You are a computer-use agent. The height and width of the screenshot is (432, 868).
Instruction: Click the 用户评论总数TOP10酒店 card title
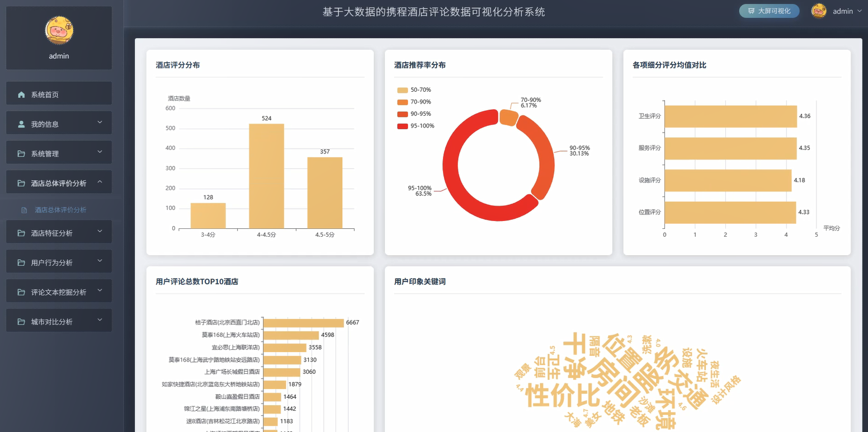197,282
